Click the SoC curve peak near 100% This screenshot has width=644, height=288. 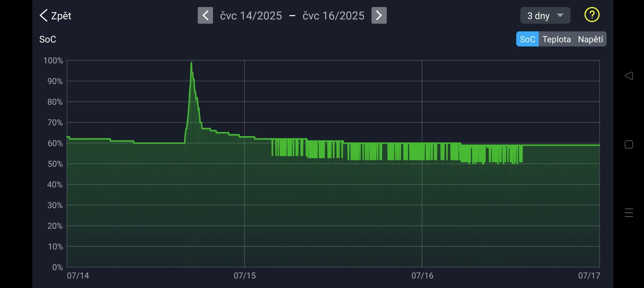tap(191, 63)
